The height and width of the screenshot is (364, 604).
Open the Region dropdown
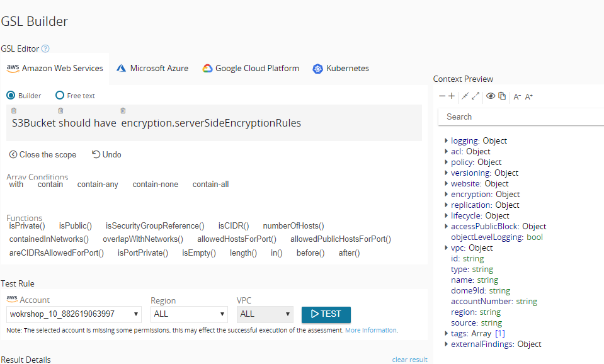coord(189,314)
